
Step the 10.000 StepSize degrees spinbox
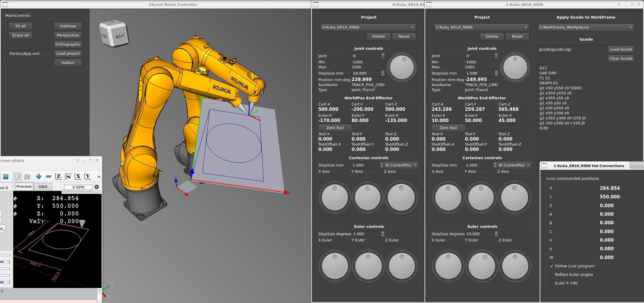(496, 234)
